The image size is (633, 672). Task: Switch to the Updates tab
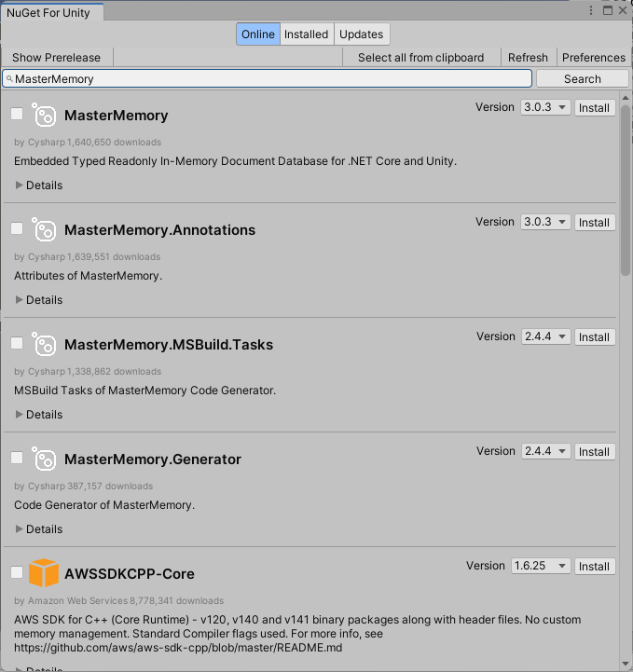point(362,34)
